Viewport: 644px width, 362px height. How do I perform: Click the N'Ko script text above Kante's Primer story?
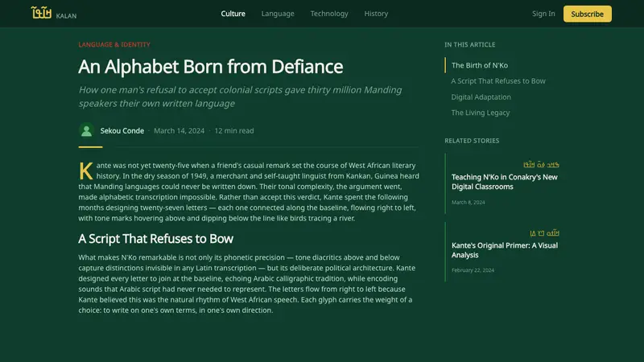coord(544,233)
